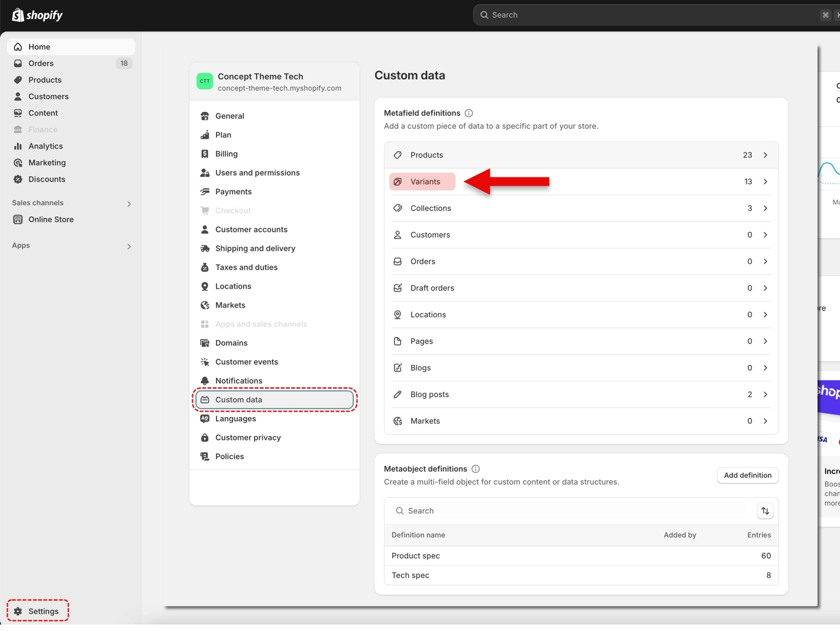Click the Metafield definitions info icon
Image resolution: width=840 pixels, height=631 pixels.
[469, 113]
